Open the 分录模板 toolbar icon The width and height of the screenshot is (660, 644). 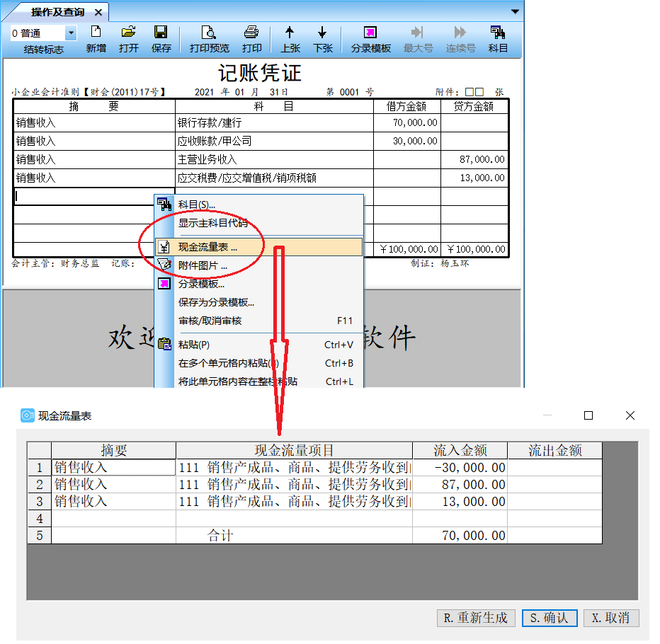[370, 38]
